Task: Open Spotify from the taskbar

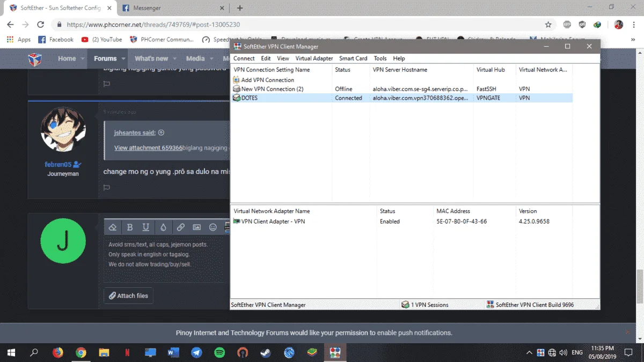Action: (x=219, y=352)
